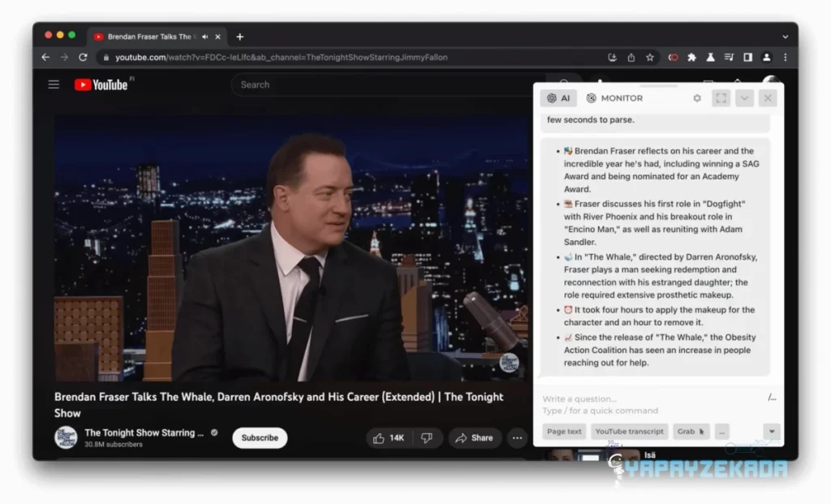Install app via address bar download icon
Image resolution: width=831 pixels, height=504 pixels.
point(612,58)
